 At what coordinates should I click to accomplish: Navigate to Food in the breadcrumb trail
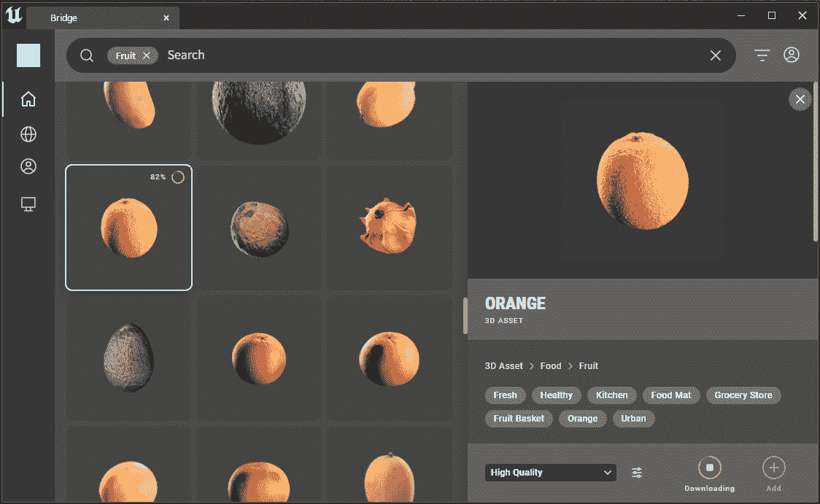click(551, 365)
